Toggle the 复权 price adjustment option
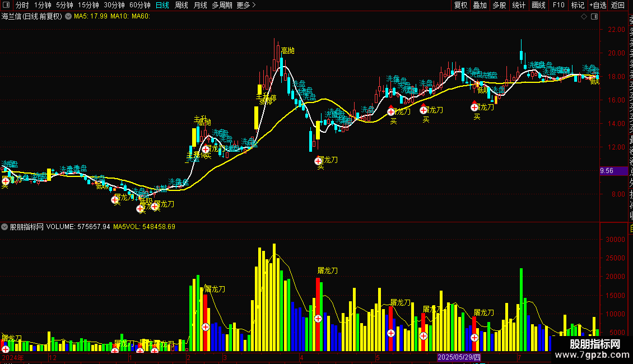Image resolution: width=633 pixels, height=364 pixels. tap(460, 5)
